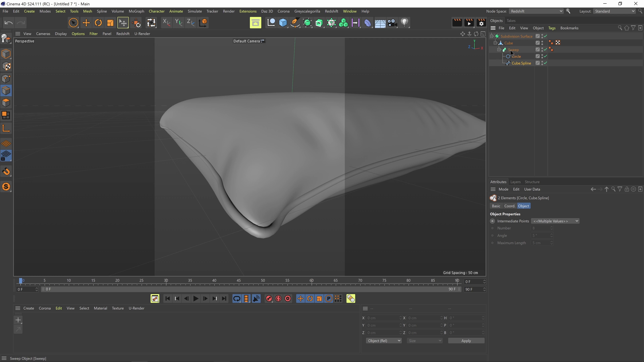Screen dimensions: 644x362
Task: Select the Move tool
Action: pyautogui.click(x=86, y=23)
